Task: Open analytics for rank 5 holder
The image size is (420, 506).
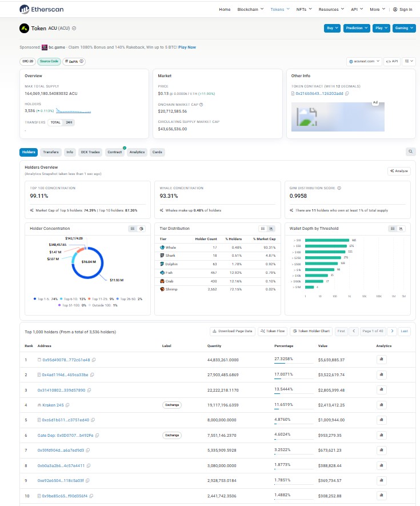Action: [x=381, y=420]
